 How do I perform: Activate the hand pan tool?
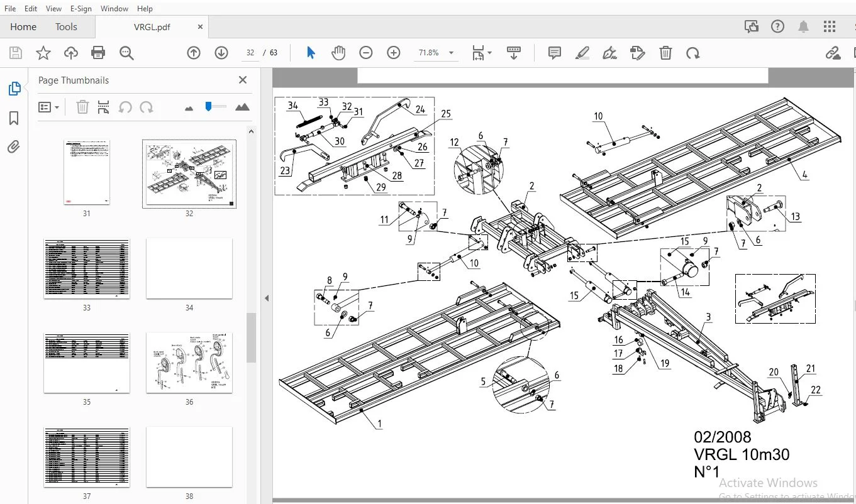(338, 53)
